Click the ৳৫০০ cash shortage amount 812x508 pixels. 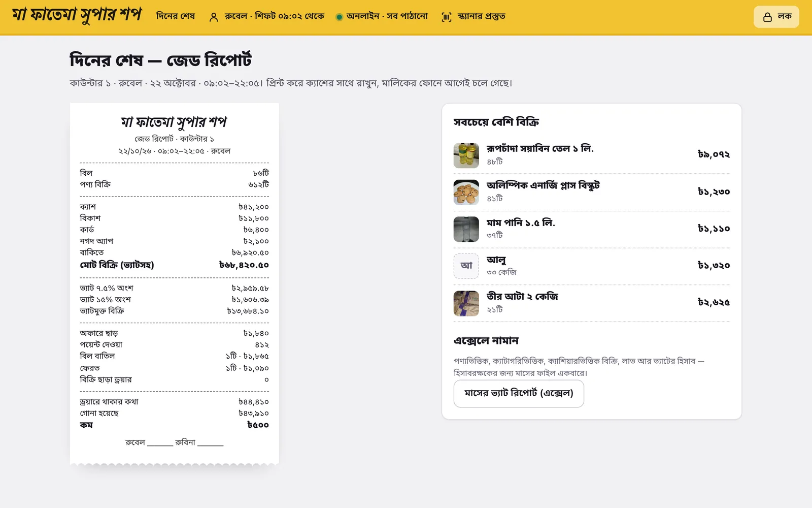(258, 425)
